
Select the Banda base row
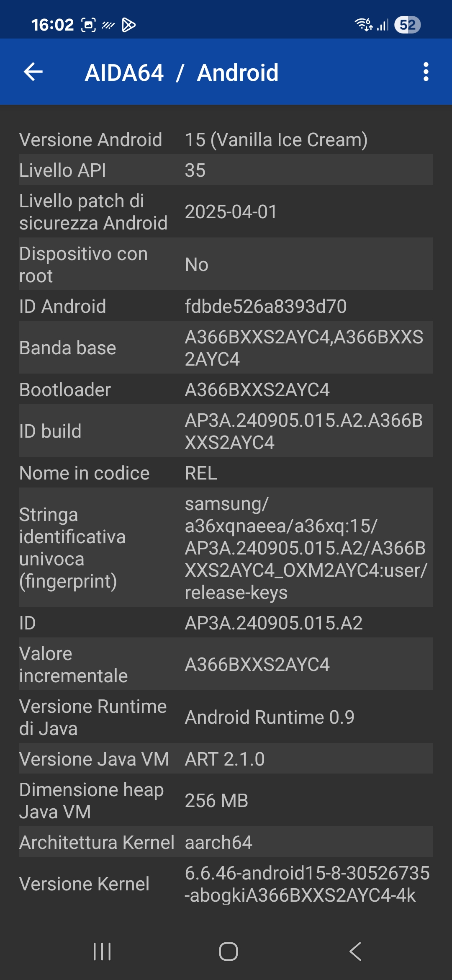pyautogui.click(x=226, y=348)
